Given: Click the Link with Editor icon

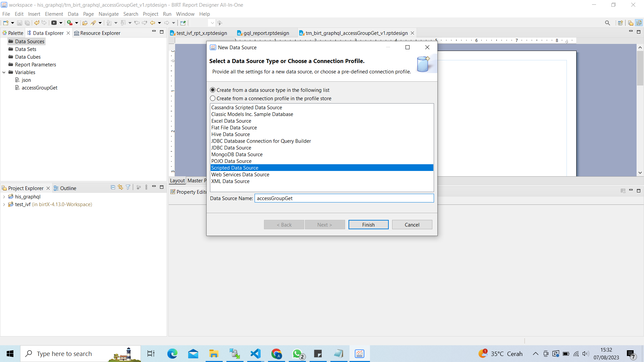Looking at the screenshot, I should click(x=120, y=187).
